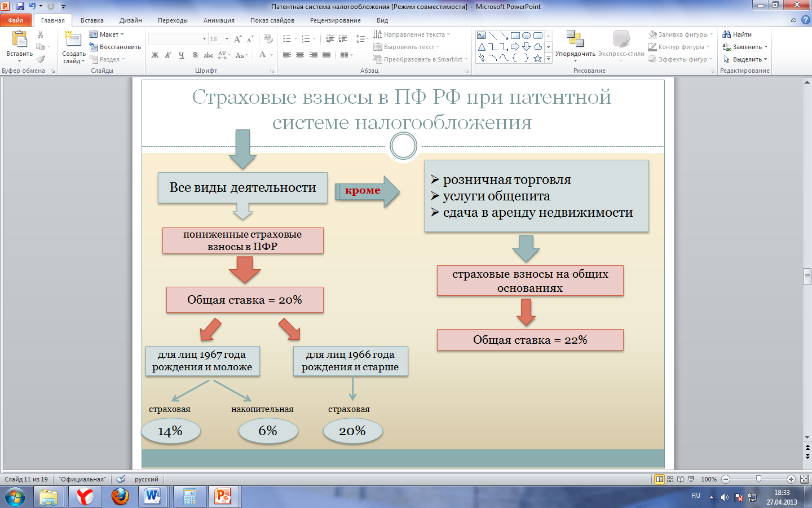Clear formatting with the eraser icon
Image resolution: width=812 pixels, height=508 pixels.
tap(268, 39)
